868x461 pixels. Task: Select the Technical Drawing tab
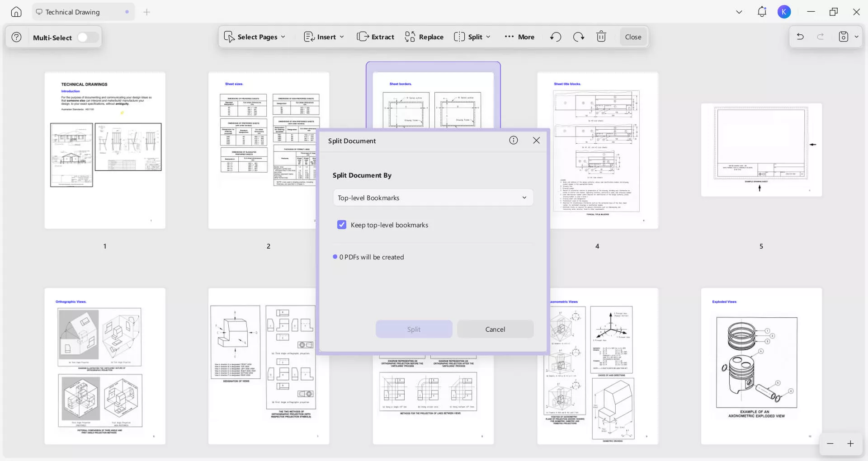click(x=72, y=12)
